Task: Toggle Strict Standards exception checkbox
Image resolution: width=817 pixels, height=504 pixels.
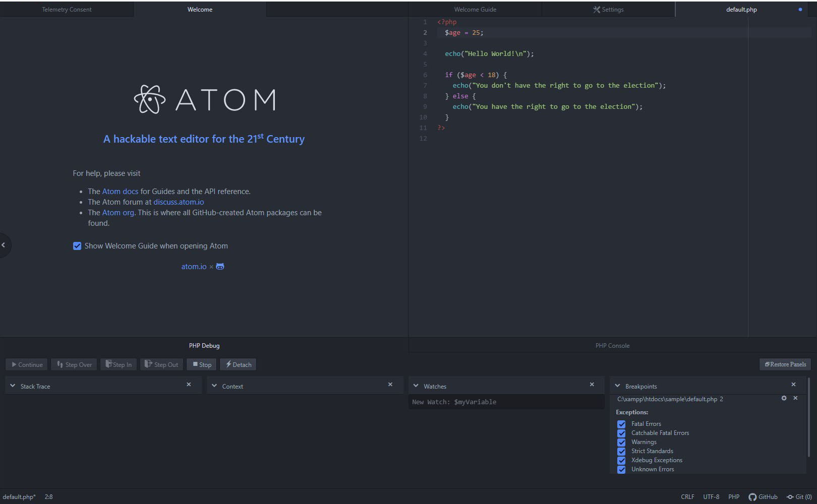Action: [621, 451]
